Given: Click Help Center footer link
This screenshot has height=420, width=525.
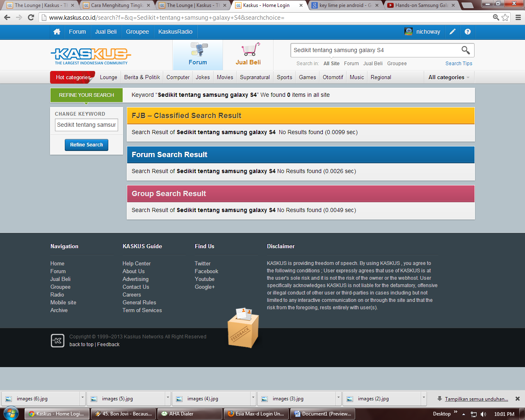Looking at the screenshot, I should click(136, 263).
